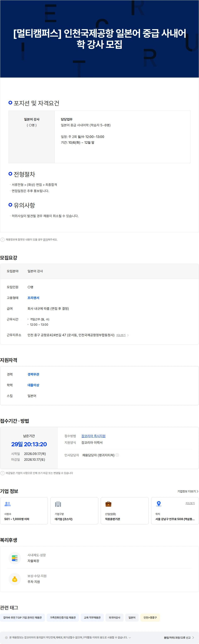
Task: Click the plus icon beside 채용담당자
Action: click(117, 455)
